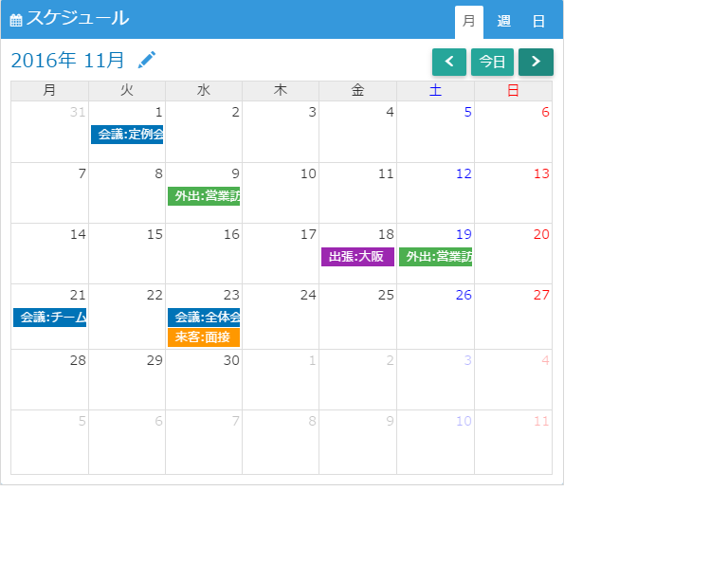The width and height of the screenshot is (728, 582).
Task: Select the 金 Friday column header
Action: tap(357, 90)
